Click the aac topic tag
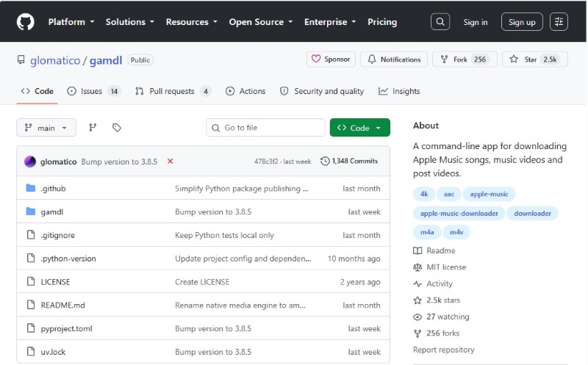This screenshot has width=588, height=365. [x=449, y=194]
